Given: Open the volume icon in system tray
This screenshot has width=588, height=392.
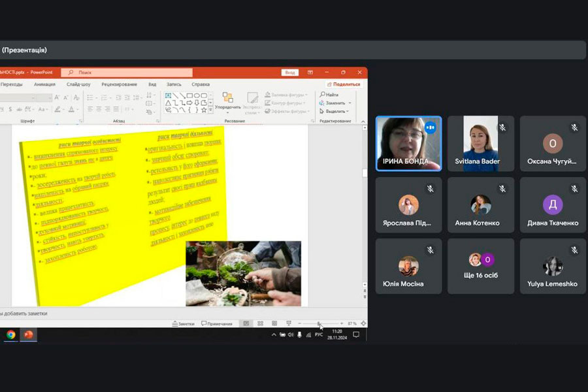Looking at the screenshot, I should pos(291,335).
